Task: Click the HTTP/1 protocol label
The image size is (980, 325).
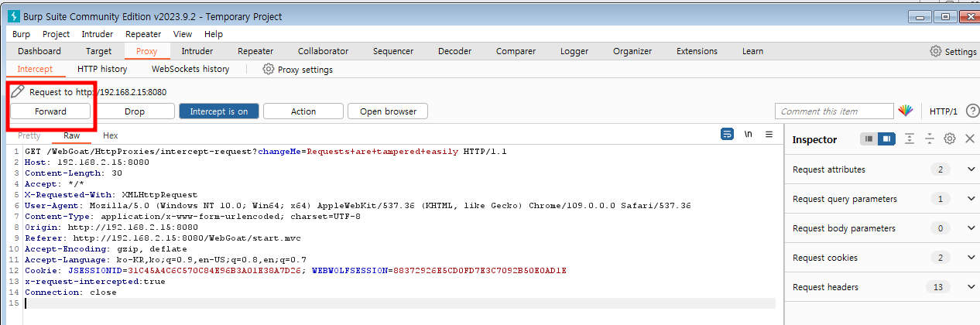Action: tap(944, 111)
